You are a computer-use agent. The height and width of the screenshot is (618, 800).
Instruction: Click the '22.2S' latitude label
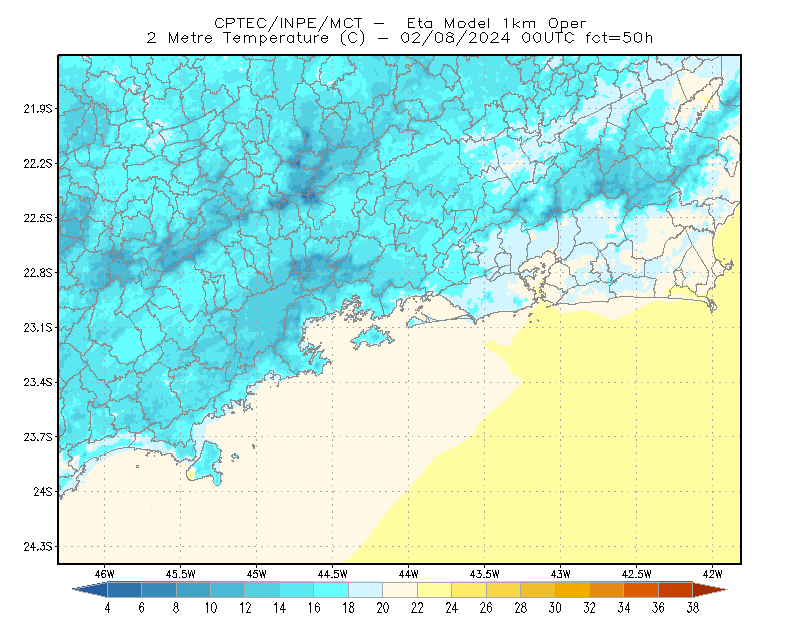tap(38, 163)
